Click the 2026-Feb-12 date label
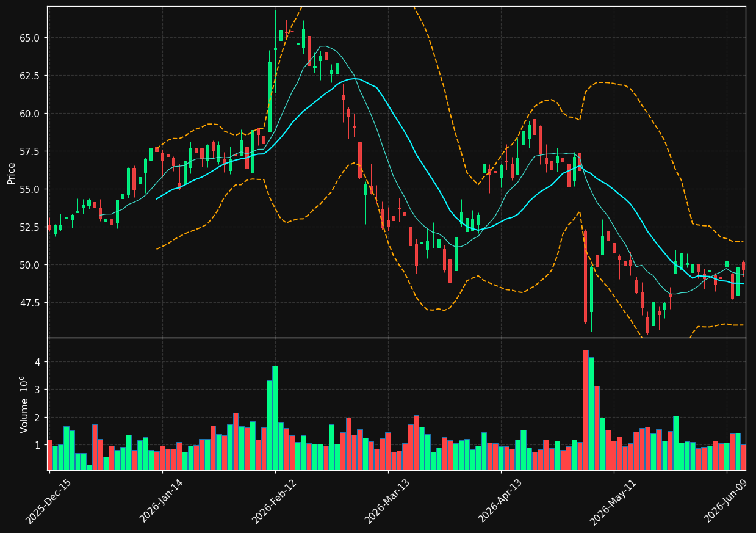 point(274,501)
